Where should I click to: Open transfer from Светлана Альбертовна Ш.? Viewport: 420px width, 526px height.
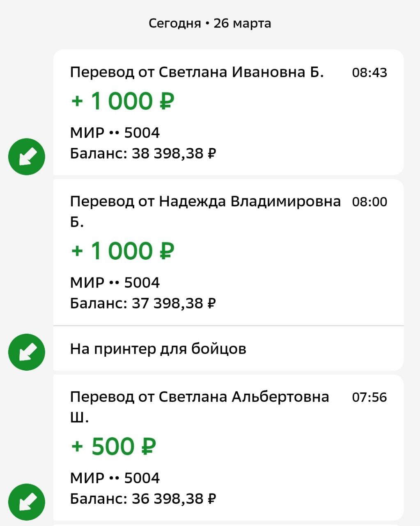228,448
